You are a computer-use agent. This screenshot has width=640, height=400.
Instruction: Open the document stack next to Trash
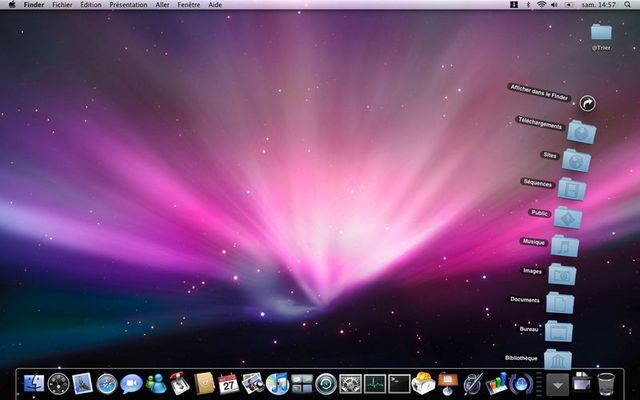582,383
